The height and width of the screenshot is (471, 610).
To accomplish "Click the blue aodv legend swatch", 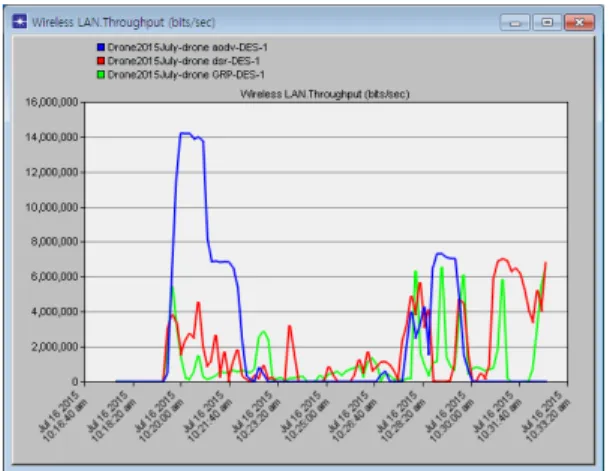I will point(101,47).
